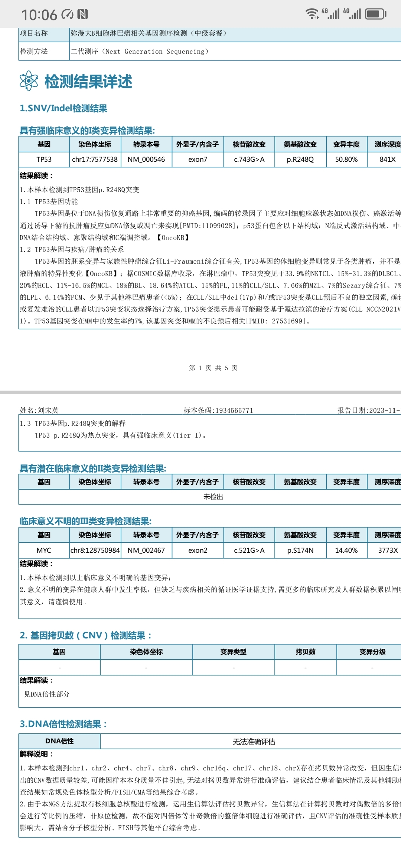
Task: Select the 具有强临床意义的I类变异检测结果 heading
Action: click(87, 131)
